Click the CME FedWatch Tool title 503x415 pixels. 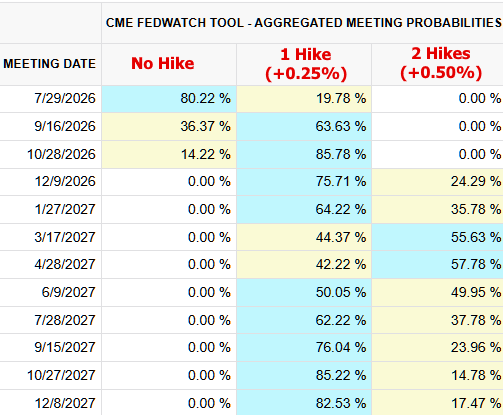click(303, 23)
